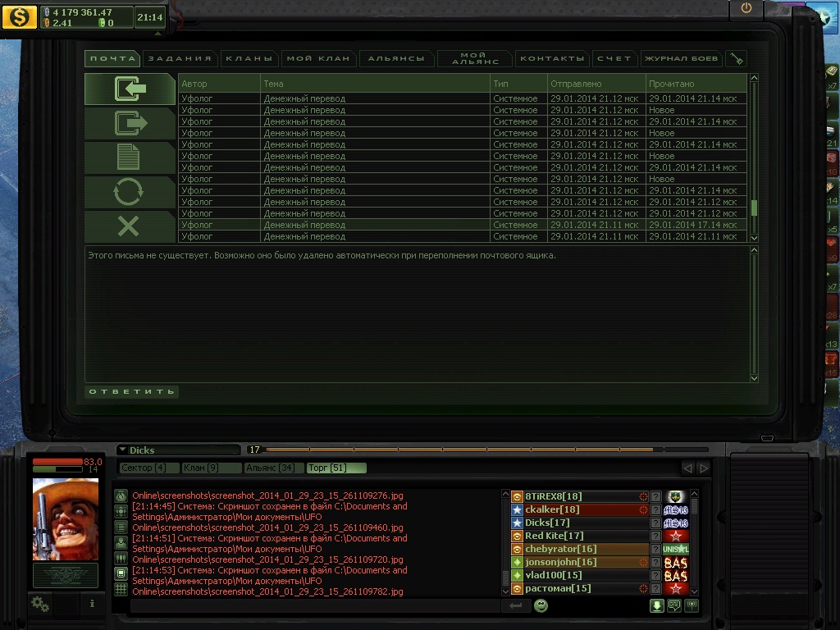The image size is (840, 630).
Task: Select the Альянс [34] chat channel
Action: coord(274,468)
